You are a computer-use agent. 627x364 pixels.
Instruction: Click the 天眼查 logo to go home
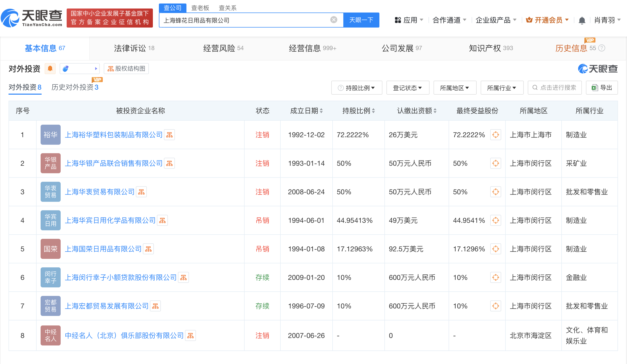[x=32, y=18]
